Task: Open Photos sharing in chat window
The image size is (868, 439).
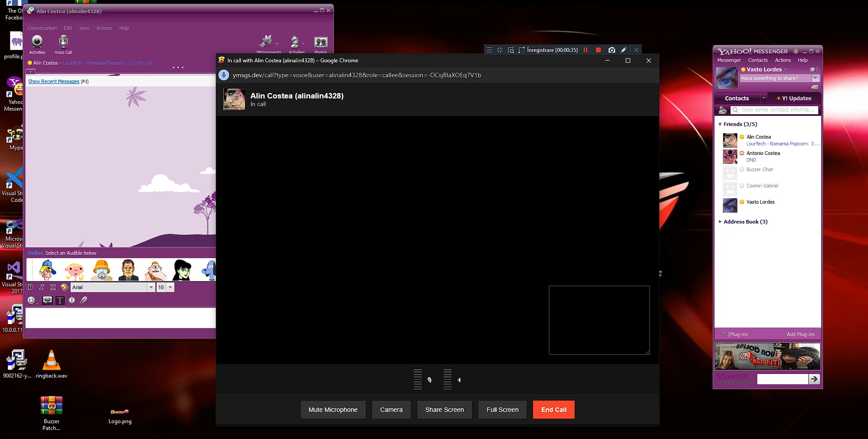Action: click(x=321, y=42)
